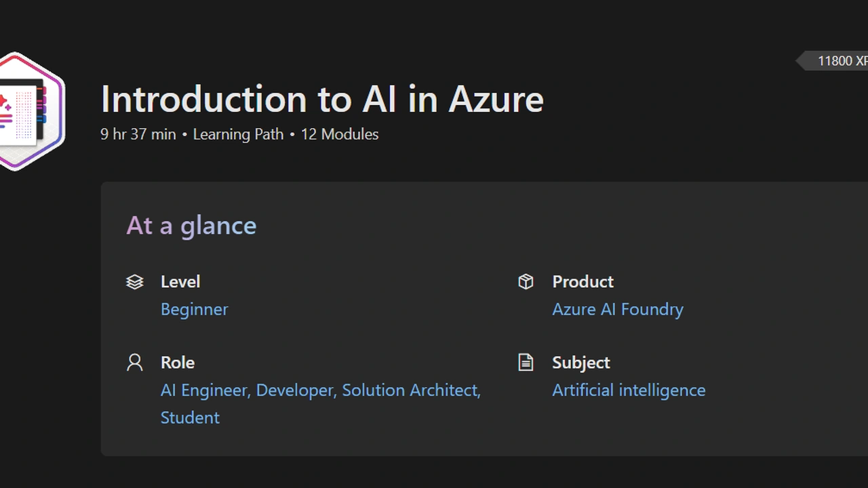Open the Azure AI Foundry link
The image size is (868, 488).
[x=617, y=309]
